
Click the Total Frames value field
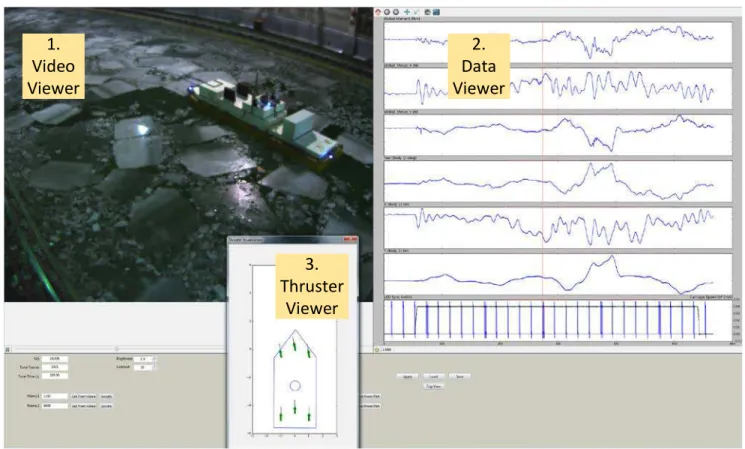pyautogui.click(x=55, y=367)
